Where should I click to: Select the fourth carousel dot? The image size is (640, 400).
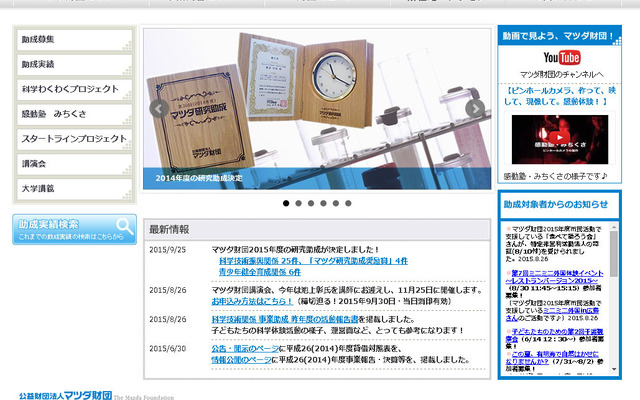pyautogui.click(x=323, y=203)
